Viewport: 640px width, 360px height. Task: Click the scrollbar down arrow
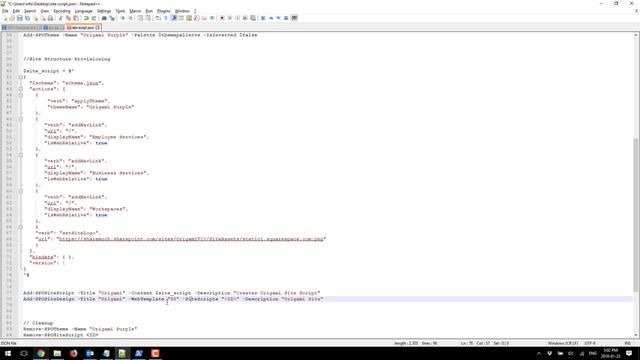coord(636,336)
